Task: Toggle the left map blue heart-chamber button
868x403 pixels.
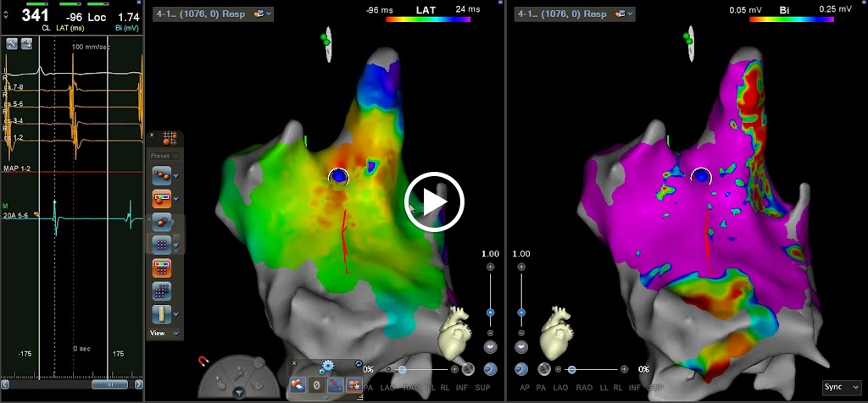Action: click(x=491, y=369)
